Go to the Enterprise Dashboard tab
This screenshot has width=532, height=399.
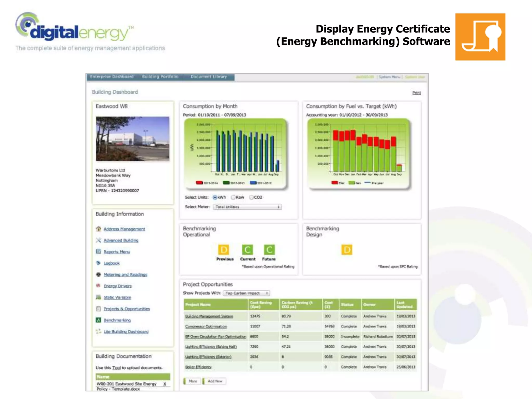pos(112,77)
